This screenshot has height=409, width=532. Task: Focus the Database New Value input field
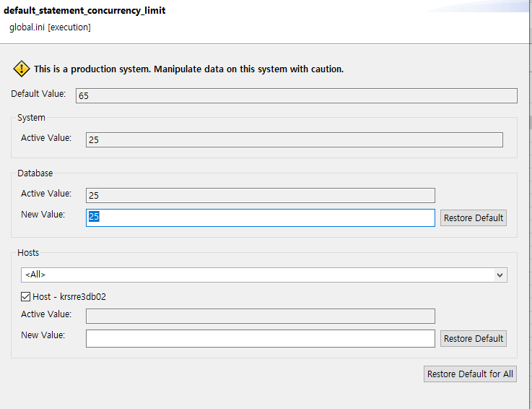click(x=261, y=218)
